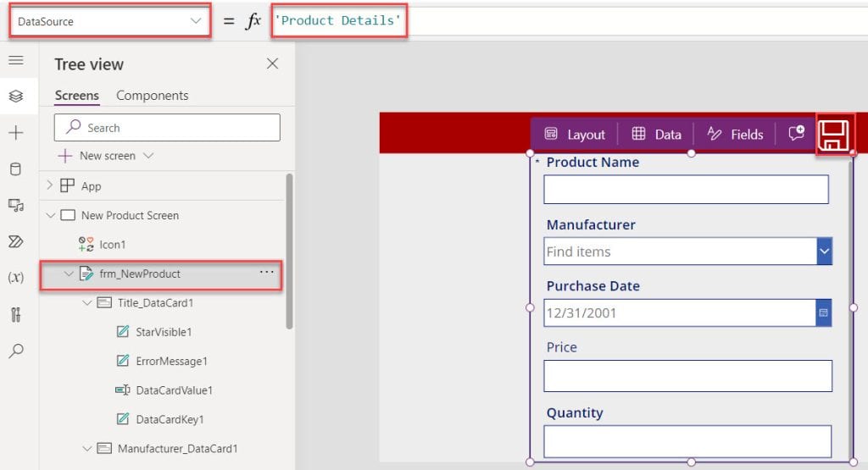The image size is (868, 470).
Task: Click the Quantity label on the form
Action: click(x=575, y=413)
